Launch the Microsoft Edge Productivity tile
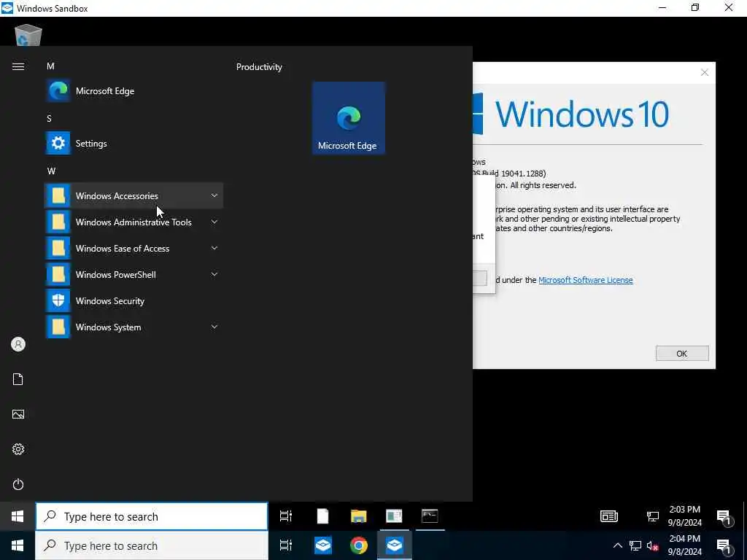This screenshot has height=560, width=747. click(x=348, y=118)
